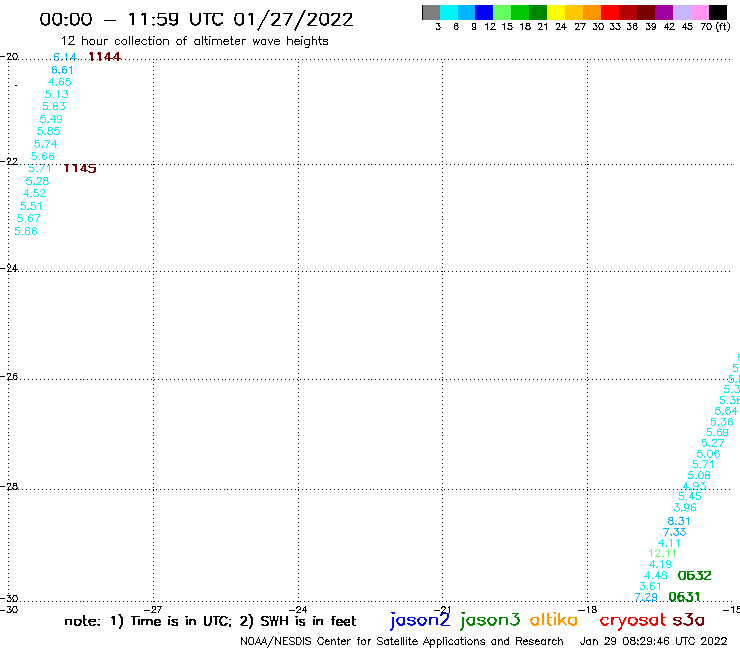Image resolution: width=740 pixels, height=650 pixels.
Task: Click the 3.96 wave height value
Action: (685, 508)
